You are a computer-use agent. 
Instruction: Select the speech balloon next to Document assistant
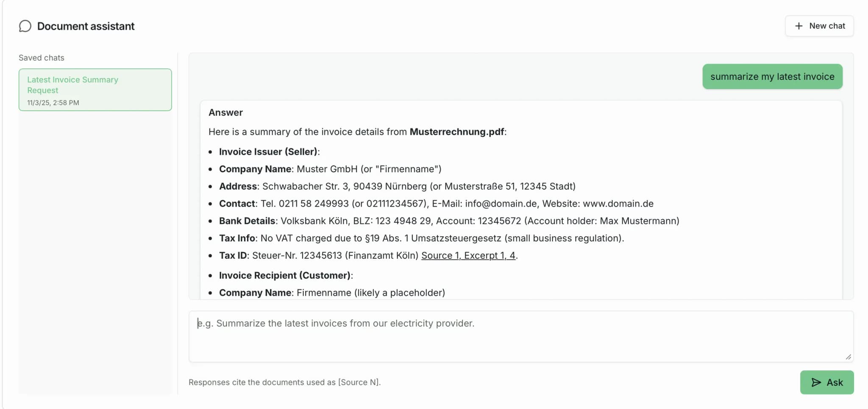coord(25,26)
